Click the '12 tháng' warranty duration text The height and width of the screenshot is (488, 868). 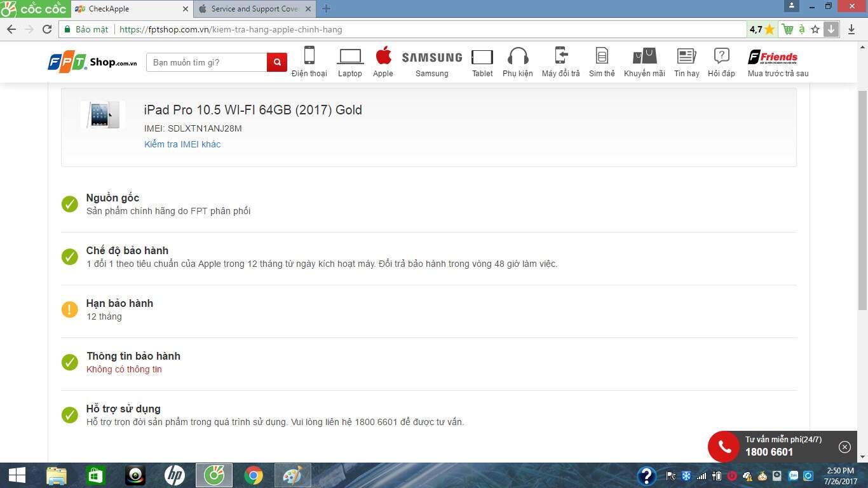click(x=104, y=316)
